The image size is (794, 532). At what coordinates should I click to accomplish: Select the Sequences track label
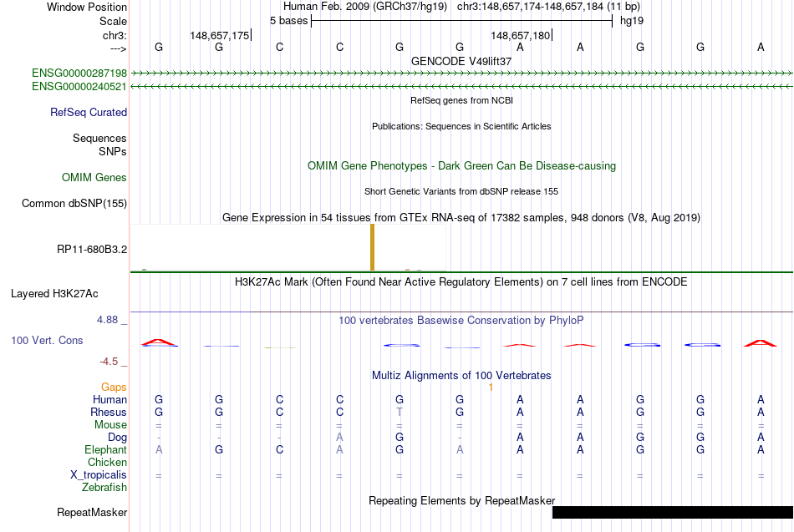pyautogui.click(x=99, y=138)
